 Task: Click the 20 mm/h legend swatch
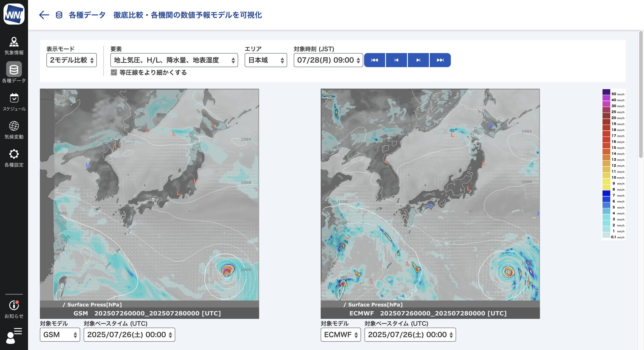[x=606, y=116]
